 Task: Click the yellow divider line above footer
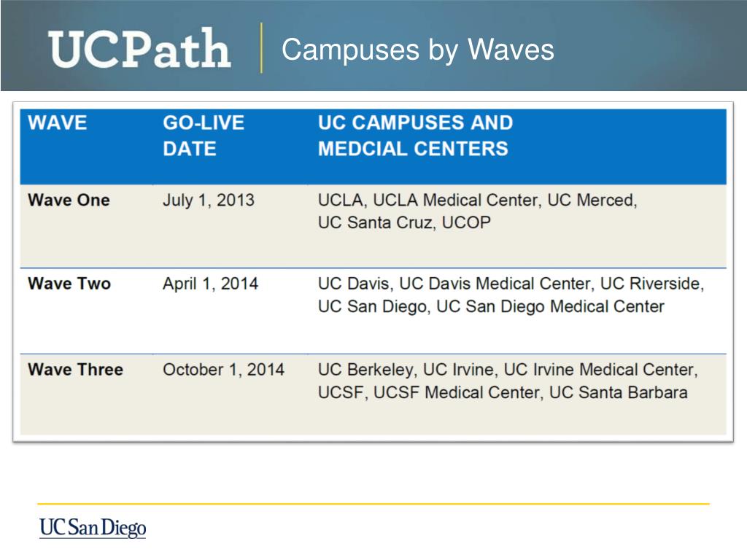[x=373, y=503]
